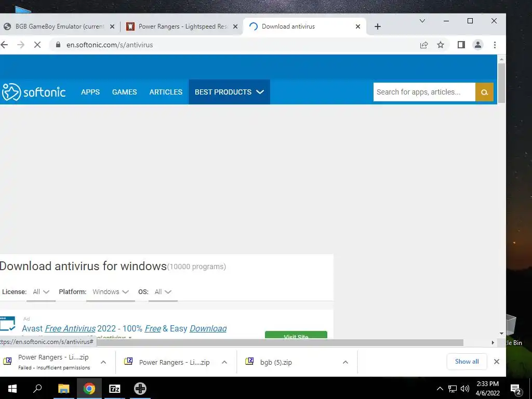Open the OS filter dropdown
Screen dimensions: 532x399
[163, 292]
